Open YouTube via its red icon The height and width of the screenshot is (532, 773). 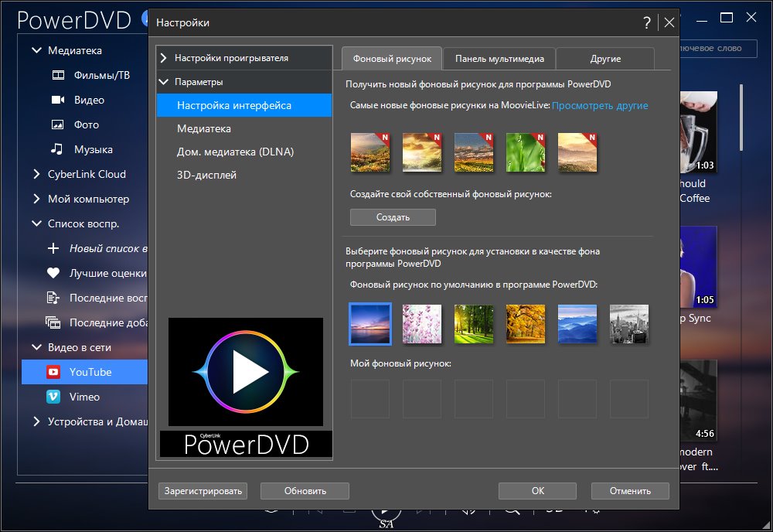(53, 372)
